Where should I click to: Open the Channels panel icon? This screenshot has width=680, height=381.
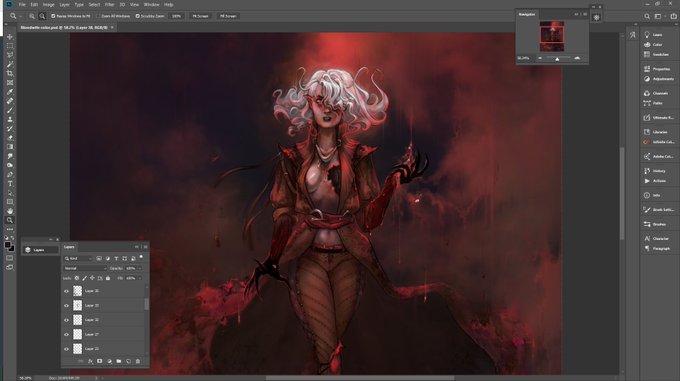(647, 93)
